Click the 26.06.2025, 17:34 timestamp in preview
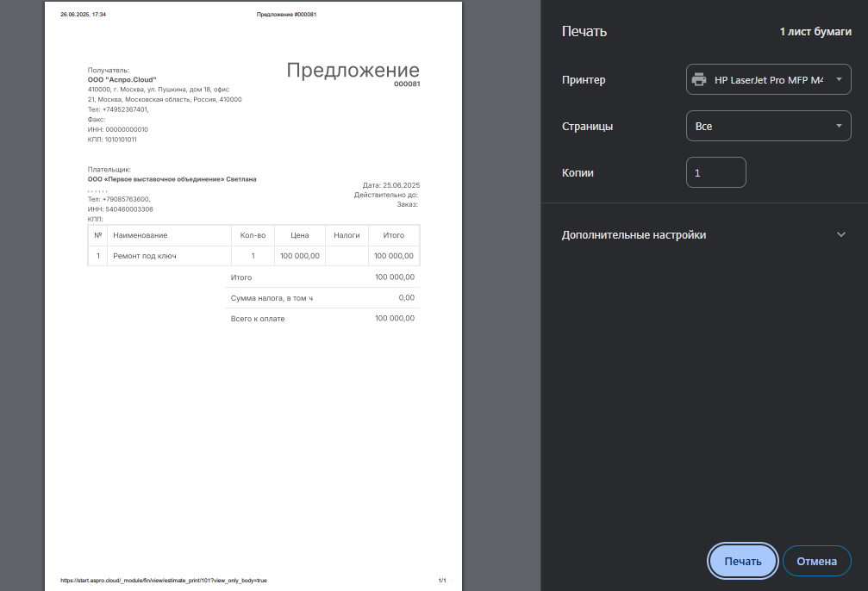 tap(83, 15)
